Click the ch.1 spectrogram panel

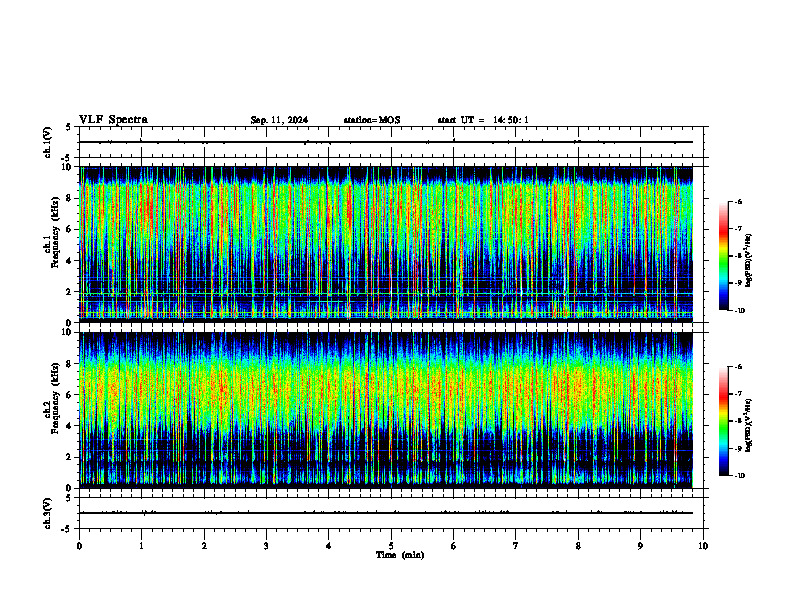386,244
